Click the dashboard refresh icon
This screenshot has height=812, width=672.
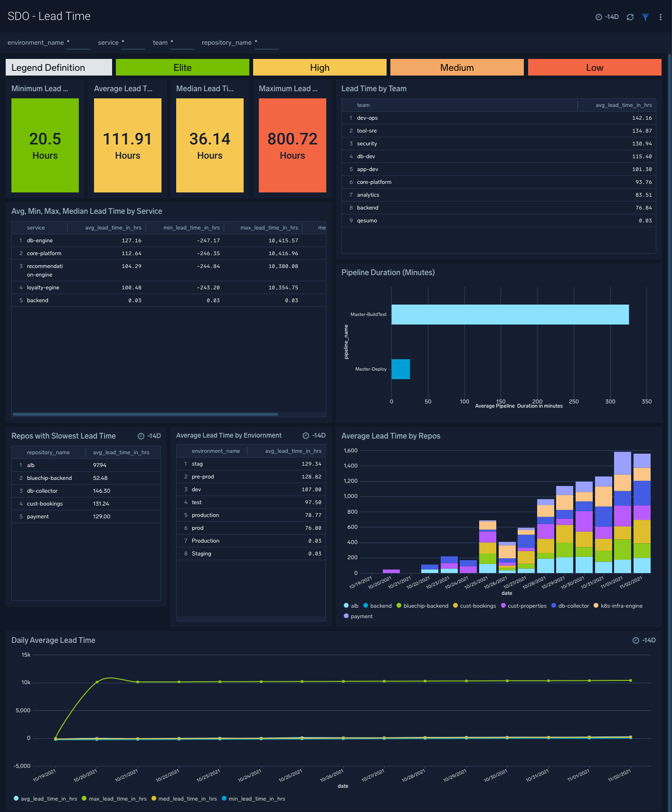pos(630,17)
